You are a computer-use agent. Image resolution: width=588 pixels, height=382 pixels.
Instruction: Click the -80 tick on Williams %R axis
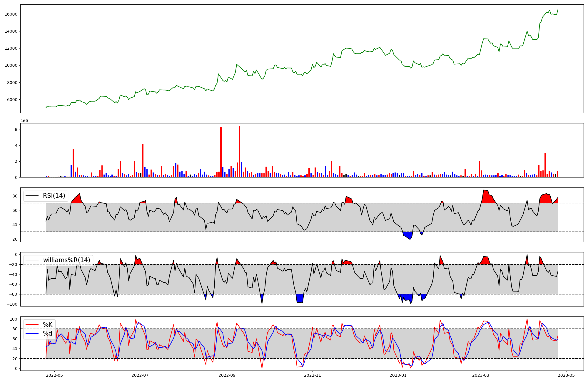point(13,294)
